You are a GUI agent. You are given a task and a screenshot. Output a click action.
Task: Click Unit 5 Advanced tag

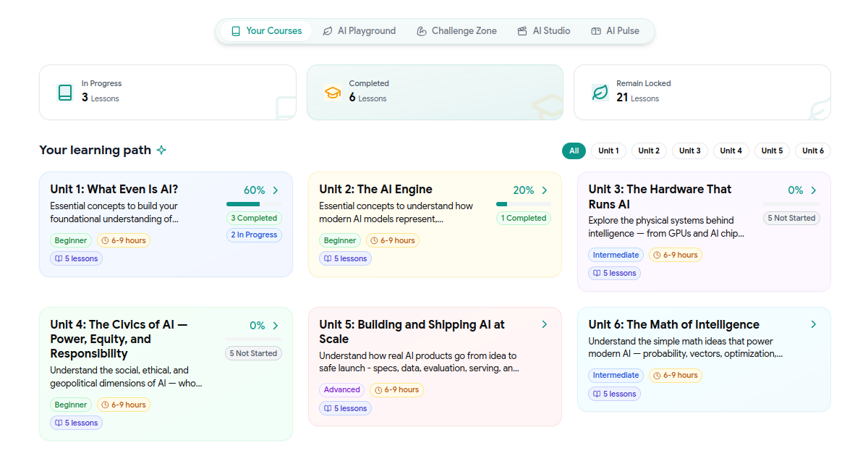341,389
